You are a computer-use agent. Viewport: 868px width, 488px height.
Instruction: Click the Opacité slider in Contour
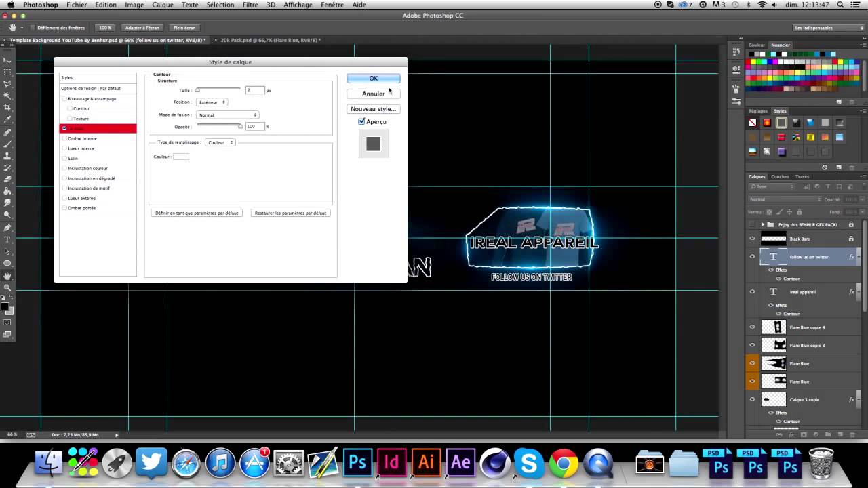point(219,126)
